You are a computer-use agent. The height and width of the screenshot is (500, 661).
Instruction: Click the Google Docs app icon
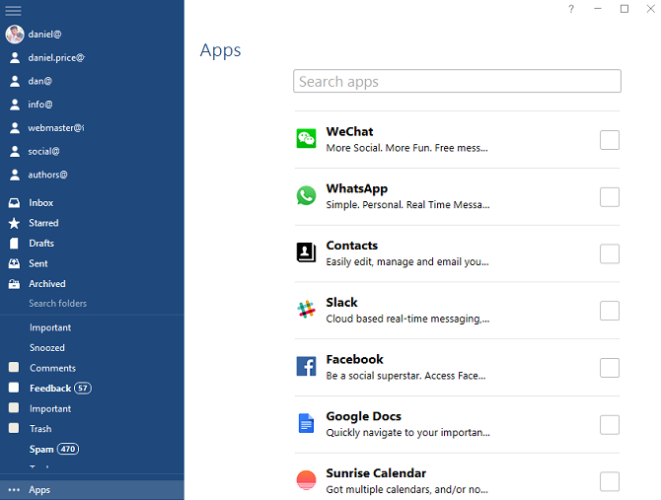click(306, 423)
